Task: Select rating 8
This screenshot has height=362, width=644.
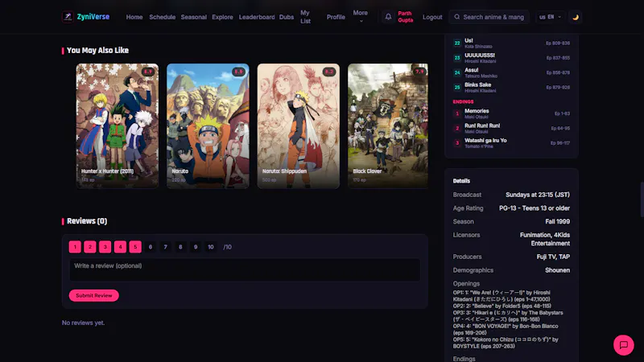Action: point(180,247)
